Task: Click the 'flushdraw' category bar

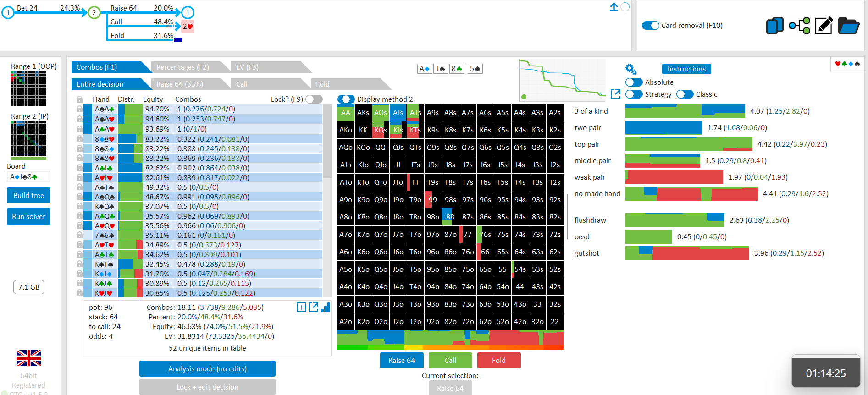Action: tap(674, 220)
